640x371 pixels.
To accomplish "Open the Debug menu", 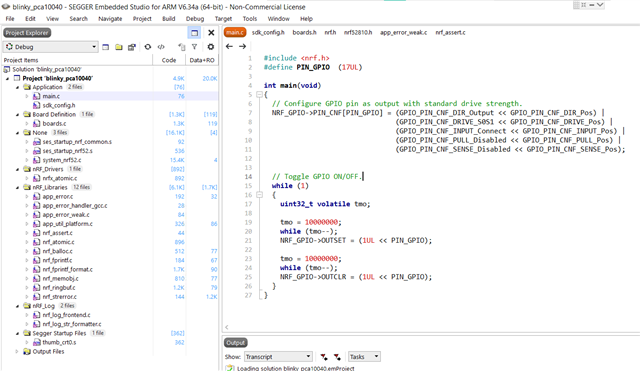I will click(195, 19).
